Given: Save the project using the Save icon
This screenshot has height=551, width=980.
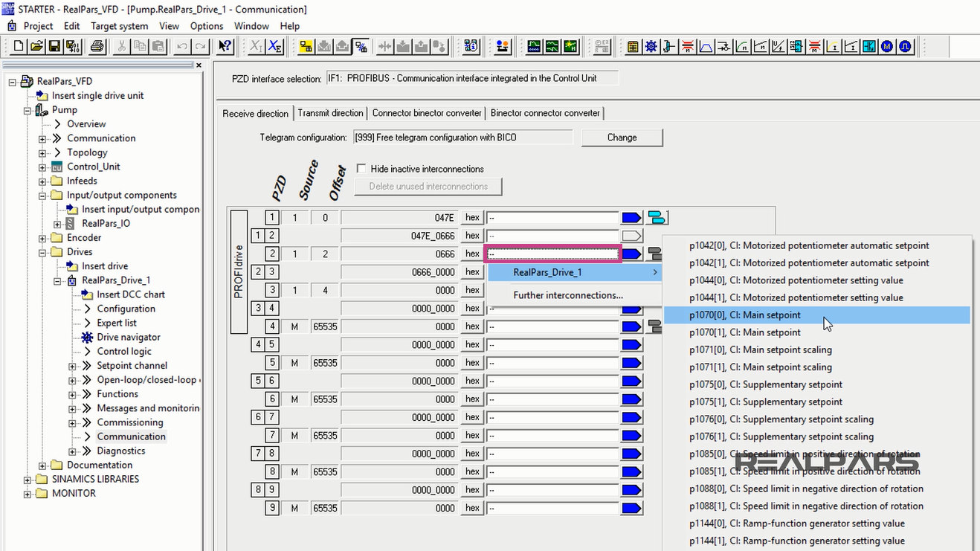Looking at the screenshot, I should tap(54, 46).
